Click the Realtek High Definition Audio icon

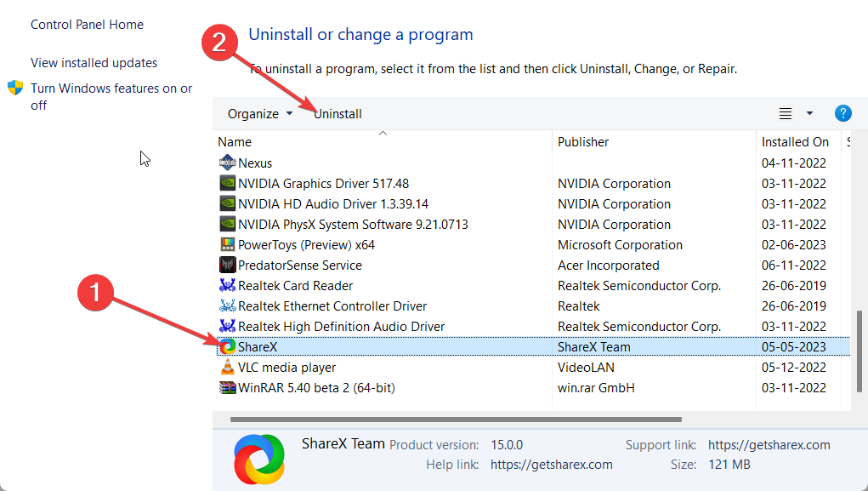pos(228,327)
